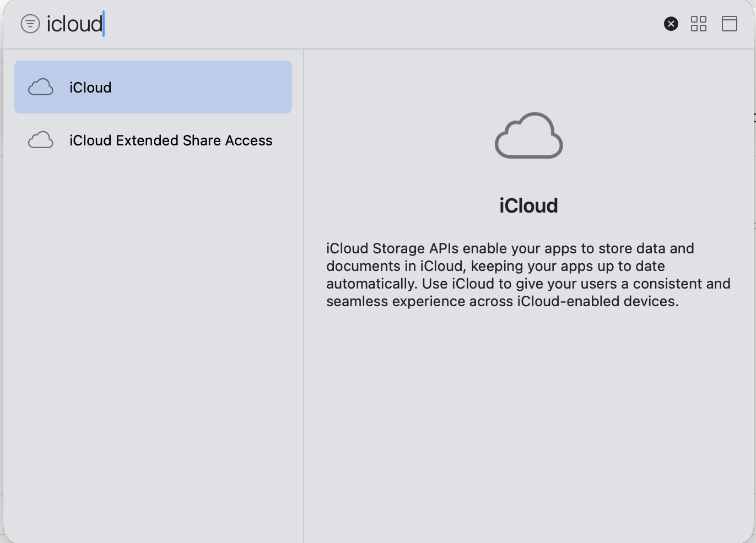Click the iCloud Storage APIs description paragraph
The width and height of the screenshot is (756, 543).
coord(528,275)
